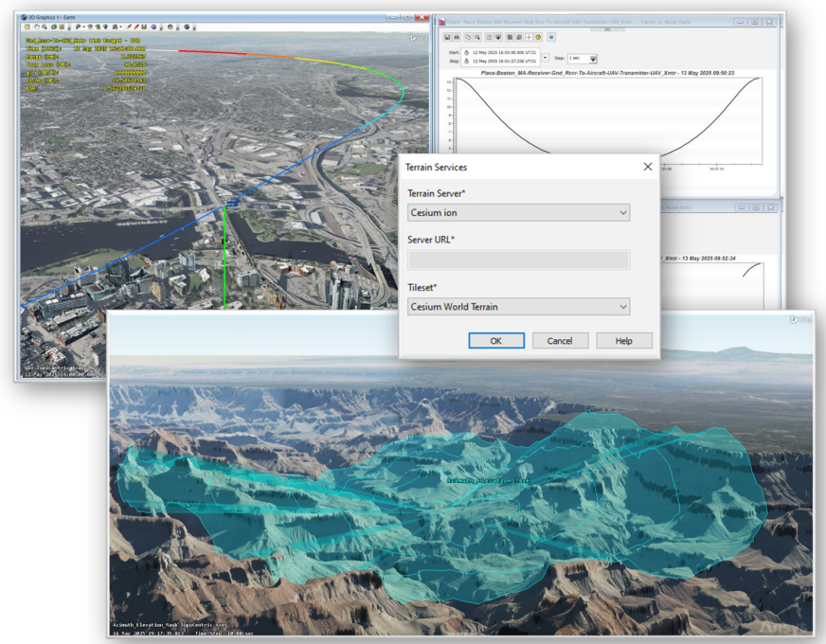Click the print icon in Graph toolbar

[x=457, y=37]
